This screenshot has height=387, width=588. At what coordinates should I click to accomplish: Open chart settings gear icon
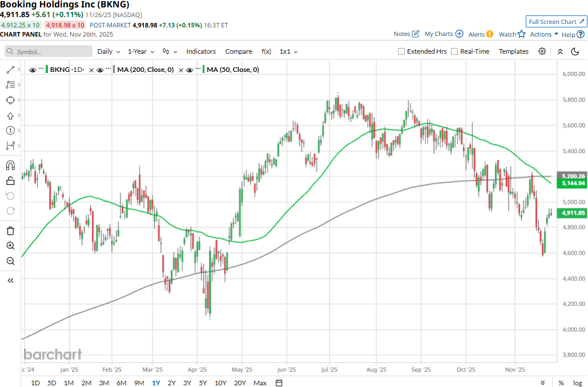point(542,51)
